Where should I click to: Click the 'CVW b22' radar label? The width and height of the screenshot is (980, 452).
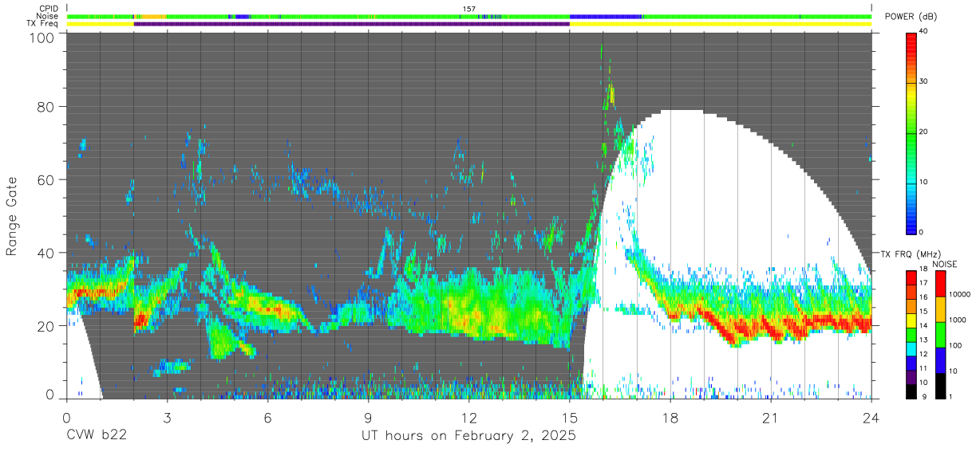coord(97,436)
